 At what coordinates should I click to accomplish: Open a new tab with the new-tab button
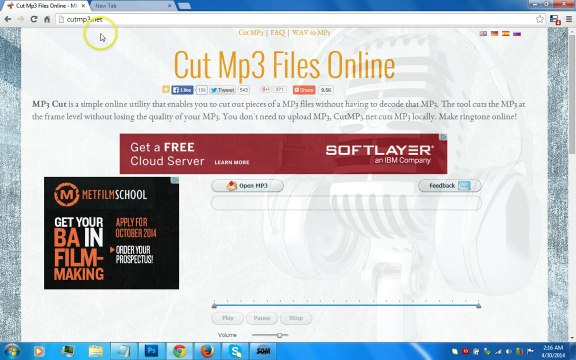184,6
